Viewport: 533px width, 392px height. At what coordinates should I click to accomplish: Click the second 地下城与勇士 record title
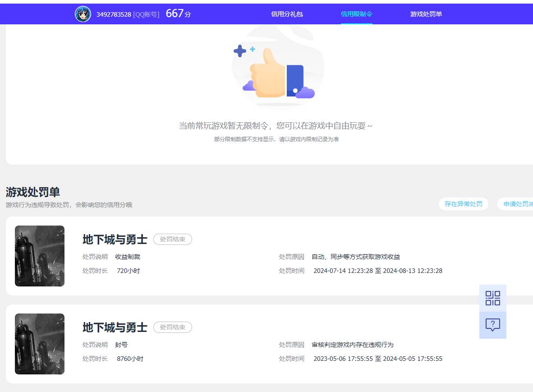114,327
